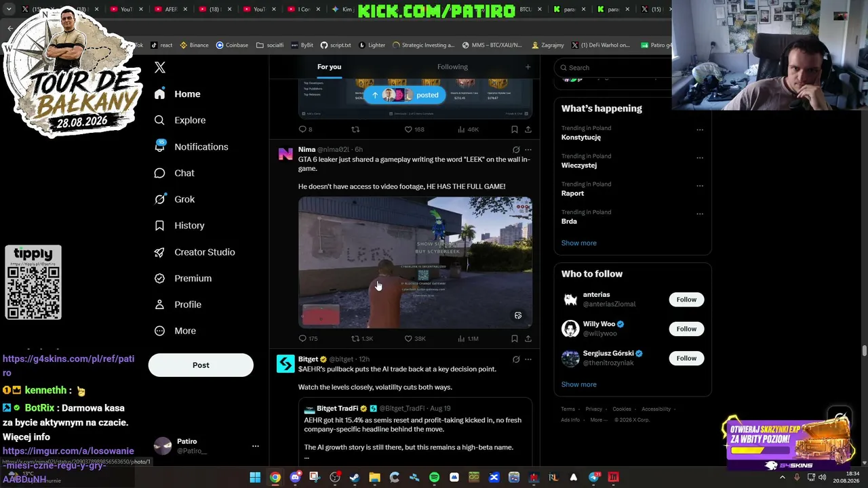Viewport: 868px width, 488px height.
Task: Bookmark the post with 168 likes
Action: pyautogui.click(x=515, y=129)
